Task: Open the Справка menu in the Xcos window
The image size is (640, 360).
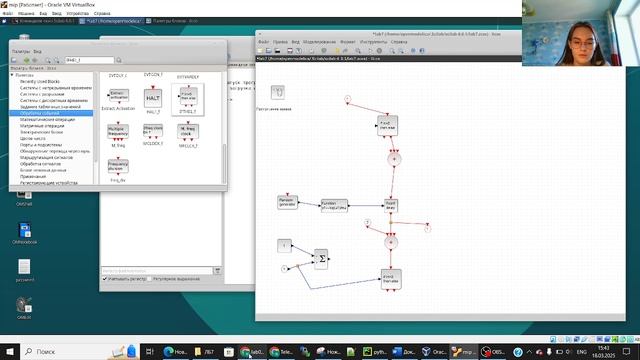Action: [399, 42]
